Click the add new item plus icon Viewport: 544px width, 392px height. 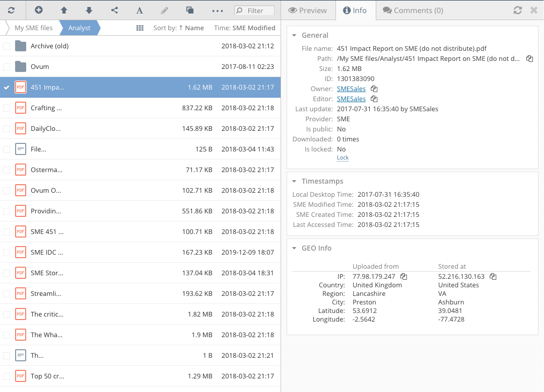[x=39, y=10]
